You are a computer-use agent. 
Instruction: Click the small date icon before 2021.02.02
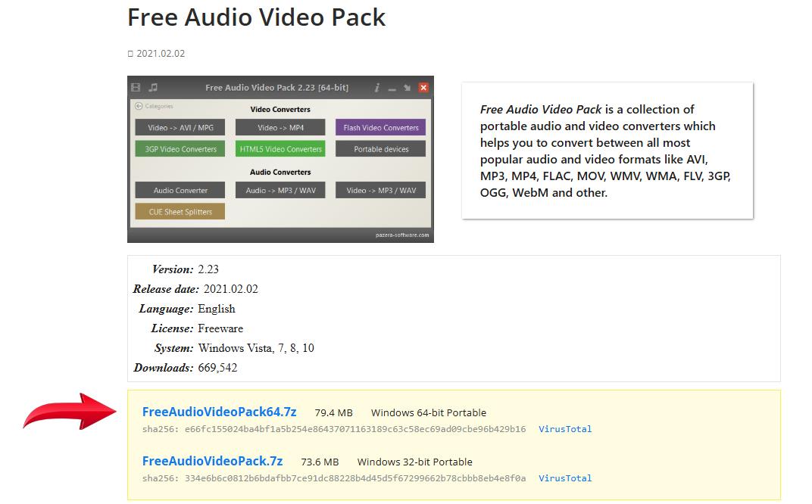coord(130,54)
